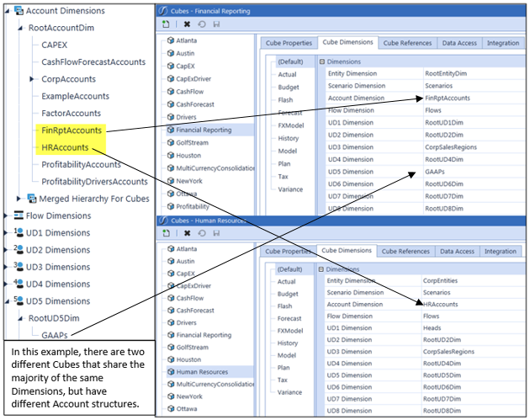The image size is (530, 420).
Task: Collapse the RootUD5Dim node
Action: [20, 318]
